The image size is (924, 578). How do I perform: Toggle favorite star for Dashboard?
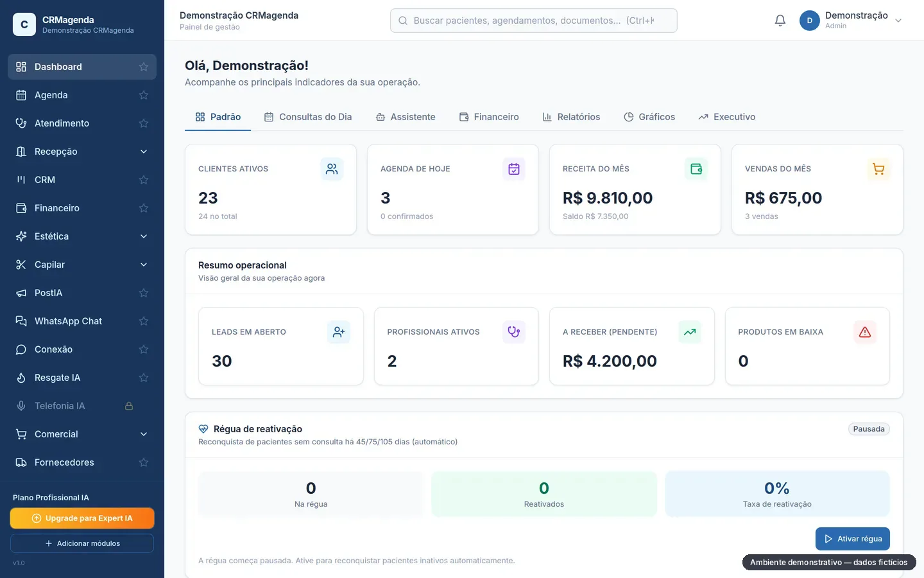click(x=144, y=67)
